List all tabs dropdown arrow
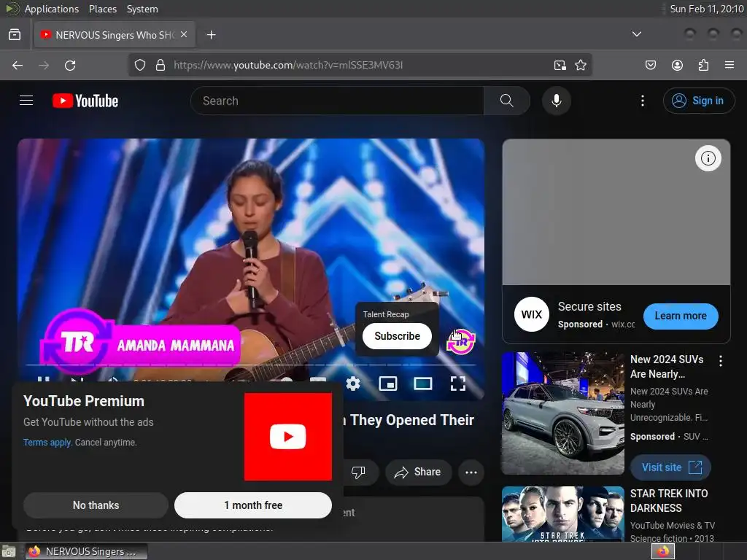Viewport: 747px width, 560px height. point(636,34)
